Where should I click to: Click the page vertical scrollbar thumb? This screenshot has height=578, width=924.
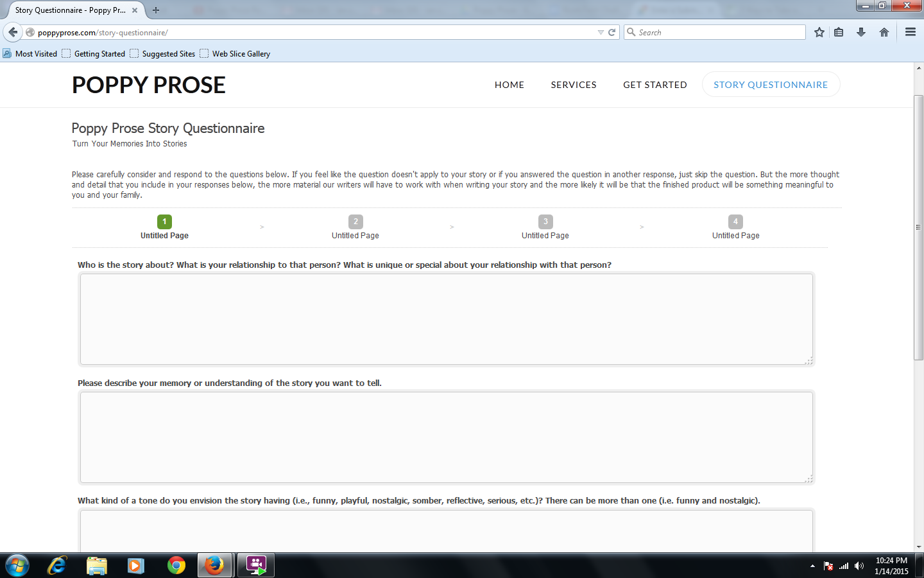tap(918, 227)
